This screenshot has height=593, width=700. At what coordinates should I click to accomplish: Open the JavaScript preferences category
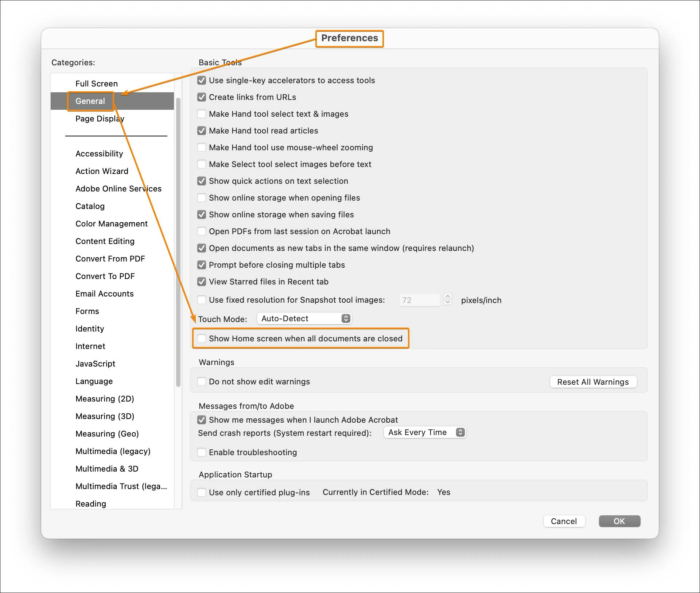point(95,364)
